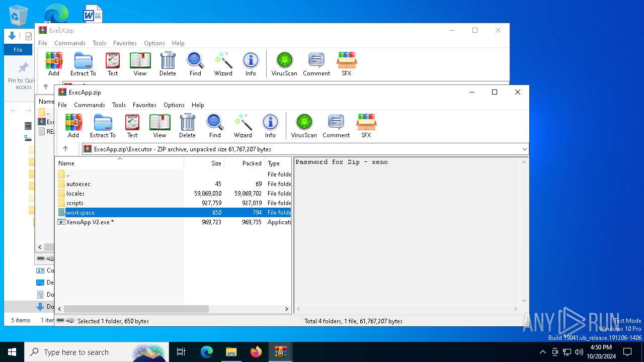Select the parent folder '..' row
Screen dimensions: 644x362
(x=173, y=174)
